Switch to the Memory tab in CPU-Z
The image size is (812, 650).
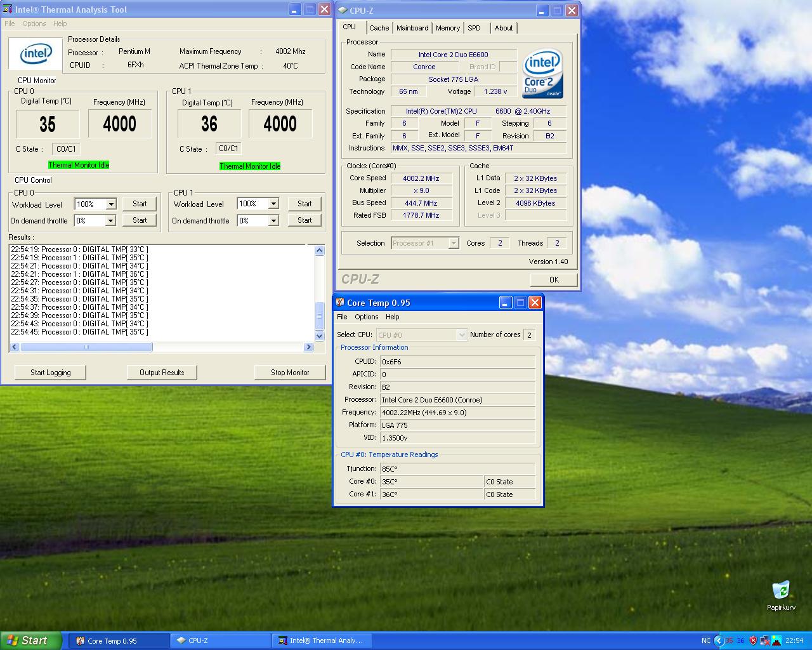point(448,28)
